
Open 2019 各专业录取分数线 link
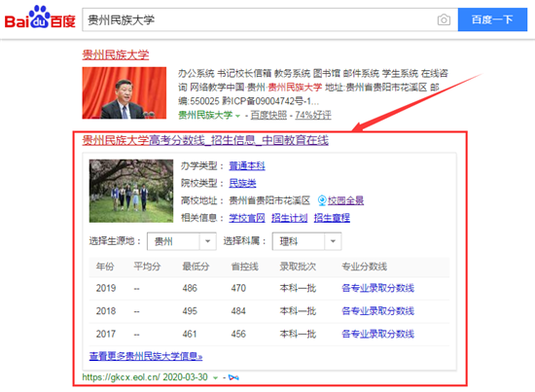pyautogui.click(x=377, y=288)
